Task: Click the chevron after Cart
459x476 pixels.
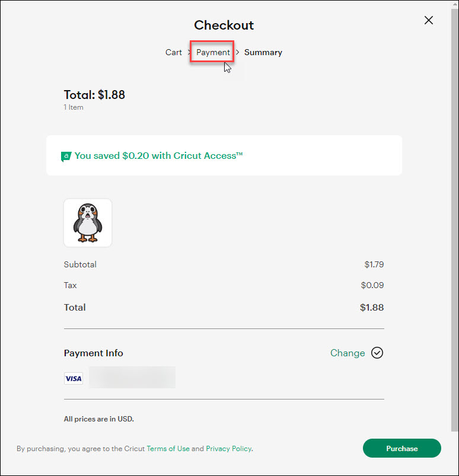Action: click(x=189, y=52)
